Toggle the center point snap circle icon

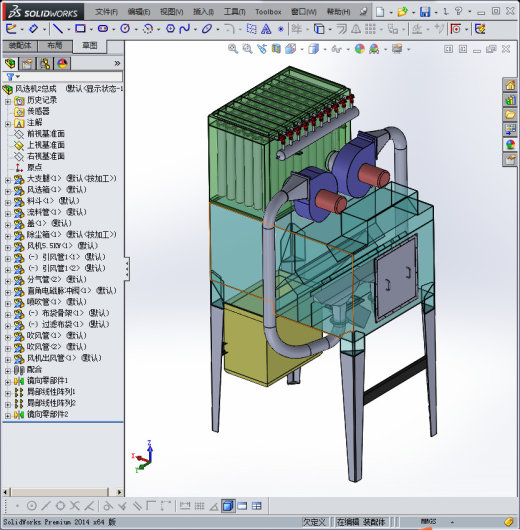tap(31, 506)
